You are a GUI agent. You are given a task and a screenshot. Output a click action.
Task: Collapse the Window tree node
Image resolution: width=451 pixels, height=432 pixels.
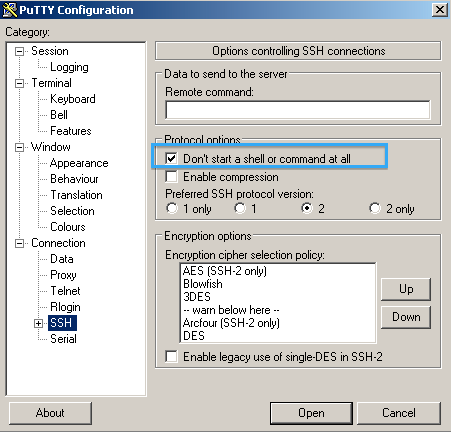20,147
